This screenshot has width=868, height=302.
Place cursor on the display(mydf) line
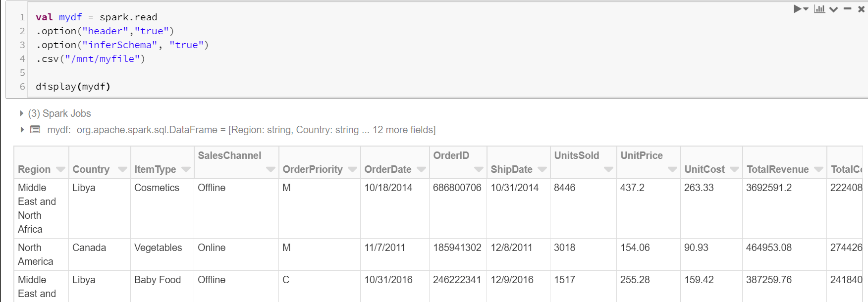point(73,86)
